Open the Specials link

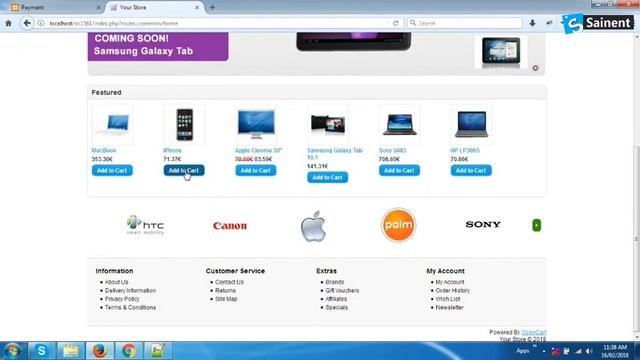[337, 307]
